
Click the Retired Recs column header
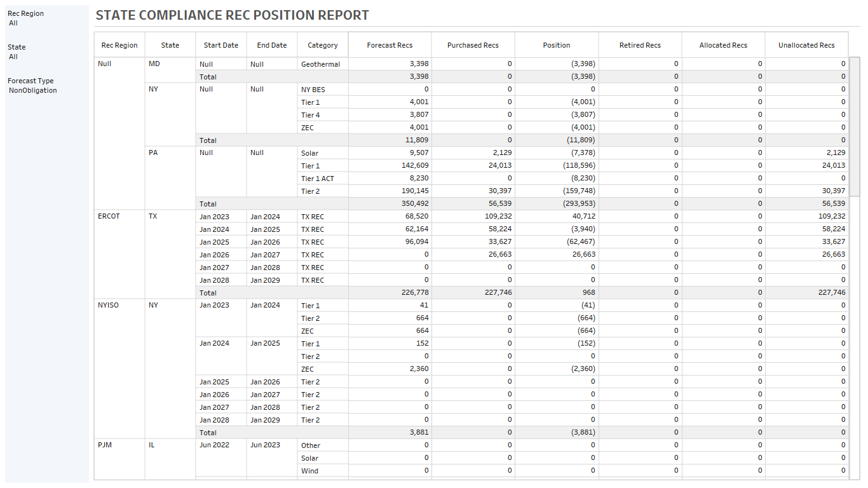point(640,45)
